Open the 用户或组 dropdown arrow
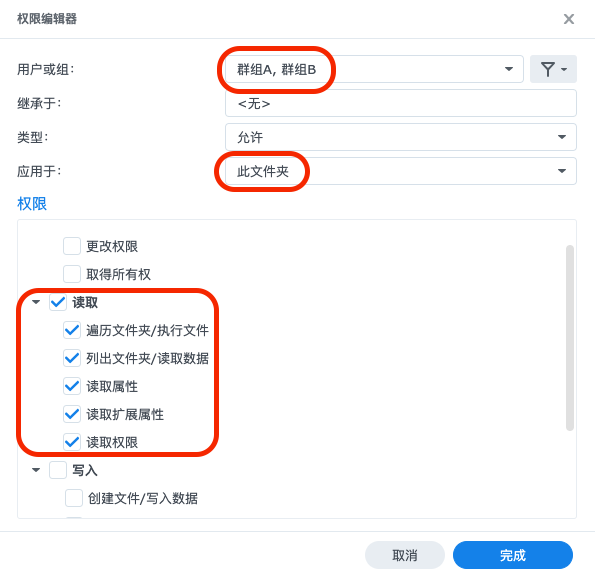Image resolution: width=595 pixels, height=577 pixels. pyautogui.click(x=508, y=69)
